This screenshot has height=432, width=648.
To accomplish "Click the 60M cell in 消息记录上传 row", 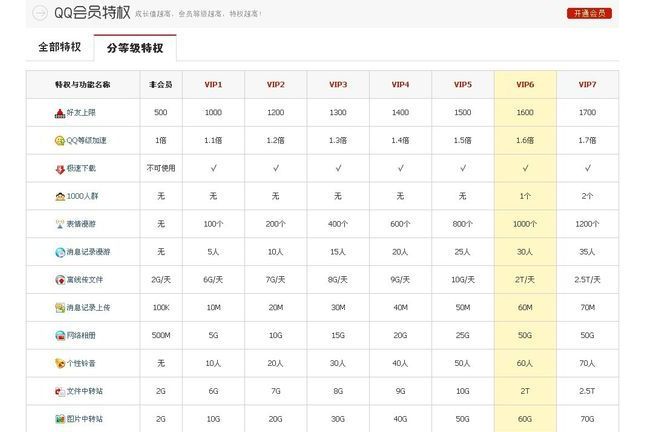I will pos(525,308).
